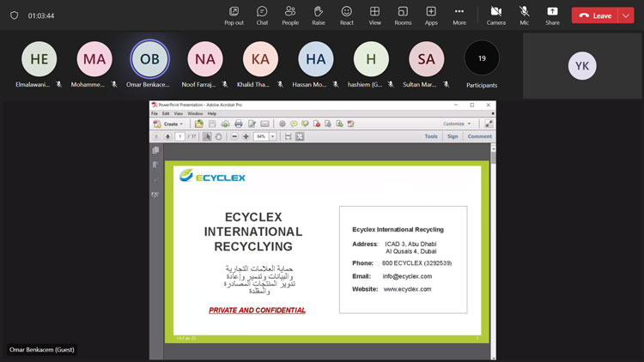Screen dimensions: 644x362
Task: Open the Chat panel
Action: coord(262,15)
